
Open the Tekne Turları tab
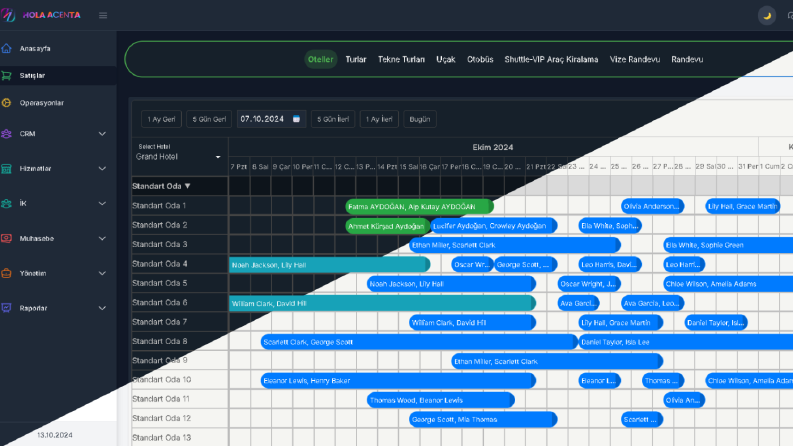tap(401, 59)
